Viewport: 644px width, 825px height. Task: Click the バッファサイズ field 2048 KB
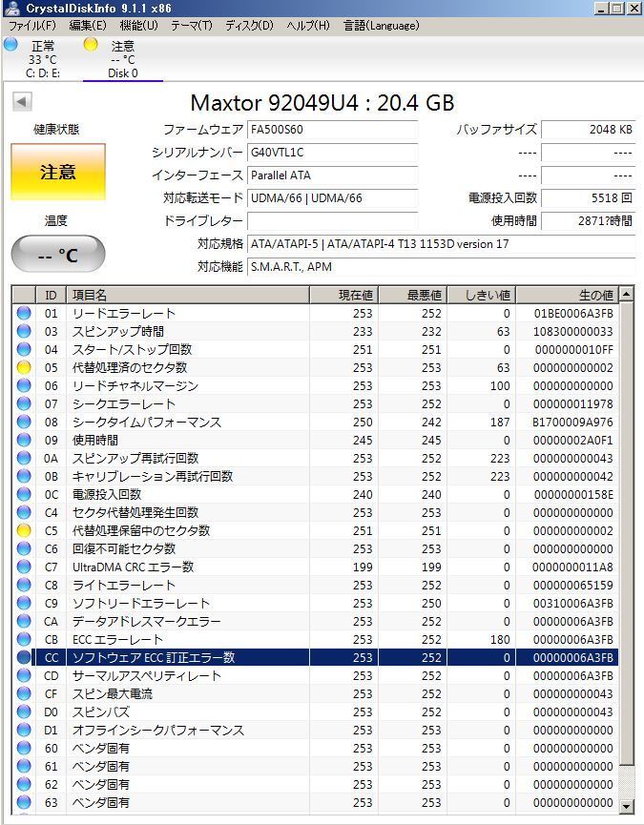tap(589, 130)
